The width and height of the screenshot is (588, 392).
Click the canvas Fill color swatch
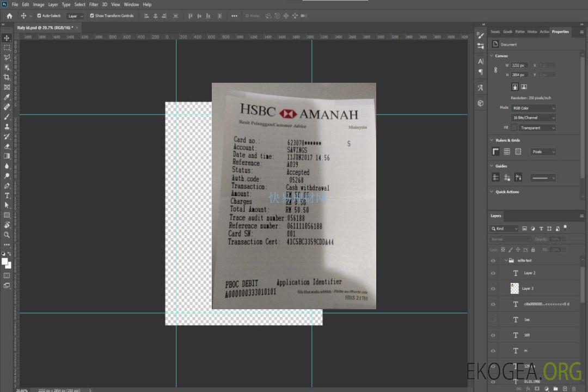tap(514, 128)
